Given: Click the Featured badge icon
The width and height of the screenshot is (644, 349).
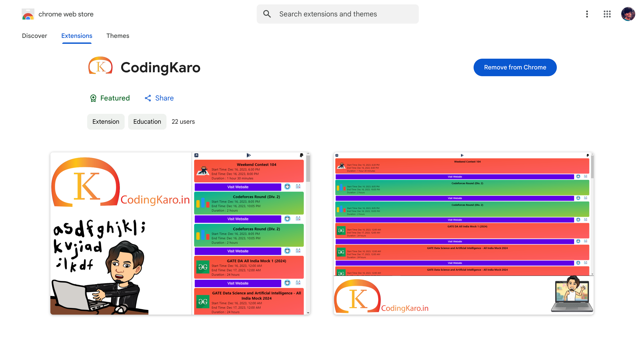Looking at the screenshot, I should click(x=94, y=98).
